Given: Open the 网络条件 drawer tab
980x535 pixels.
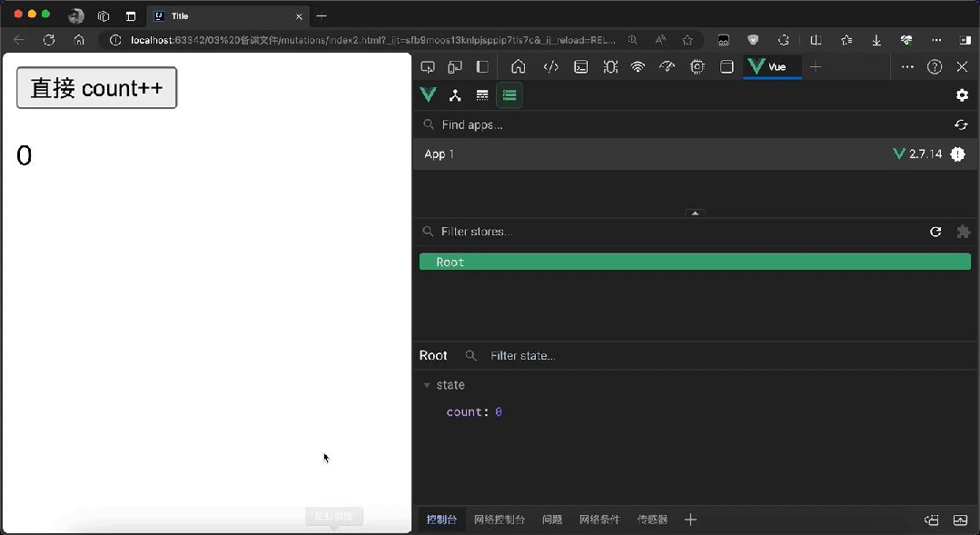Looking at the screenshot, I should point(599,520).
